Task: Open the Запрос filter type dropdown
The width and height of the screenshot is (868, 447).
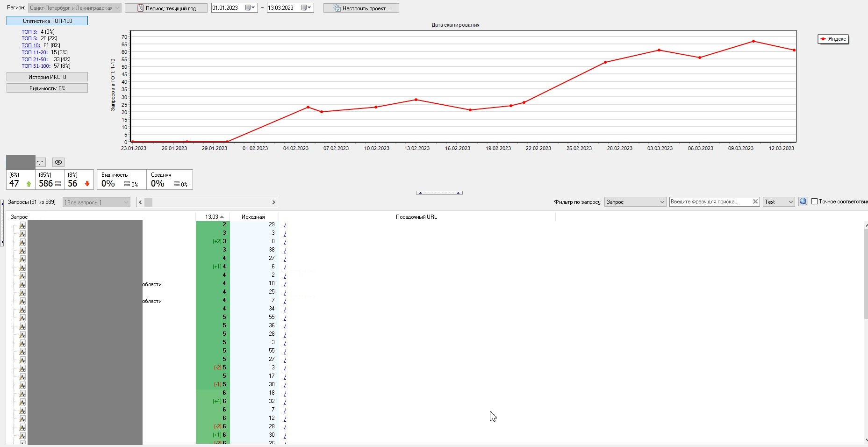Action: pos(635,202)
